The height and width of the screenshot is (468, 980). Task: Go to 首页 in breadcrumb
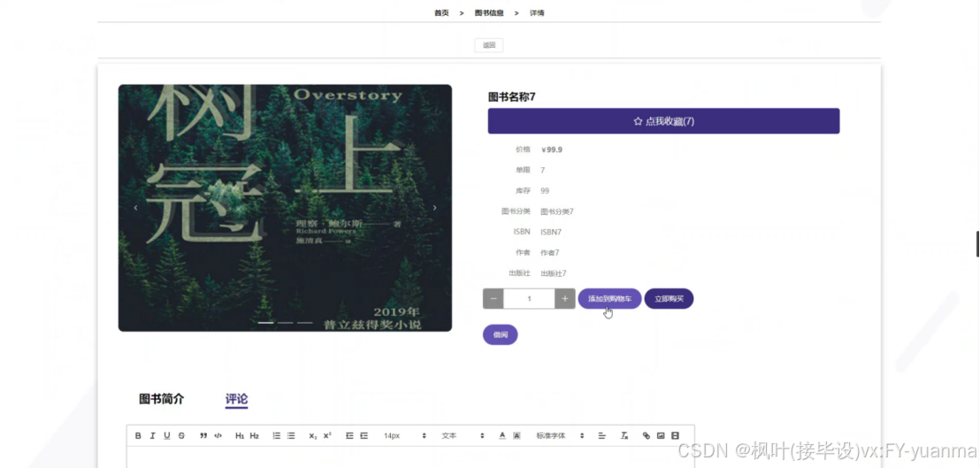[x=441, y=12]
